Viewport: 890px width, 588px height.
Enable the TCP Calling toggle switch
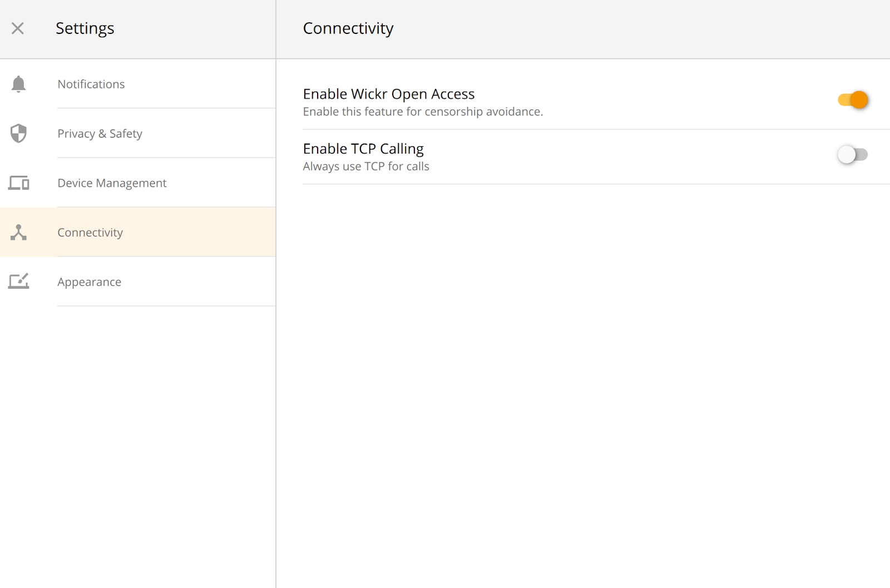pyautogui.click(x=853, y=155)
